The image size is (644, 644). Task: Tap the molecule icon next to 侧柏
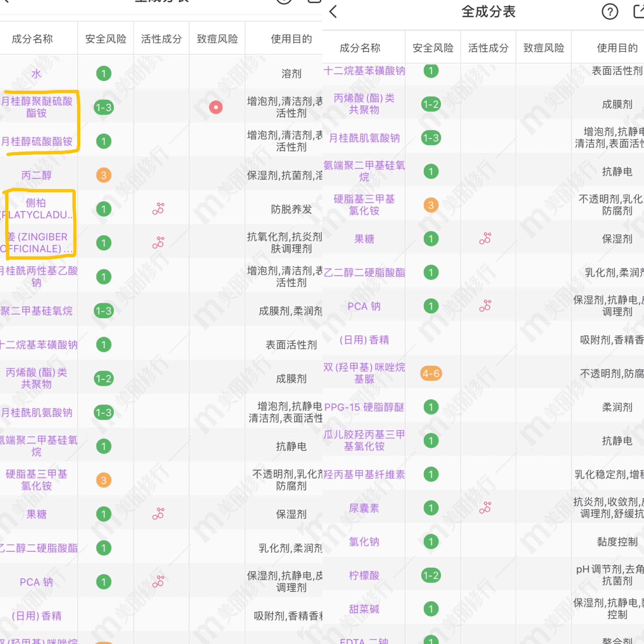(158, 209)
